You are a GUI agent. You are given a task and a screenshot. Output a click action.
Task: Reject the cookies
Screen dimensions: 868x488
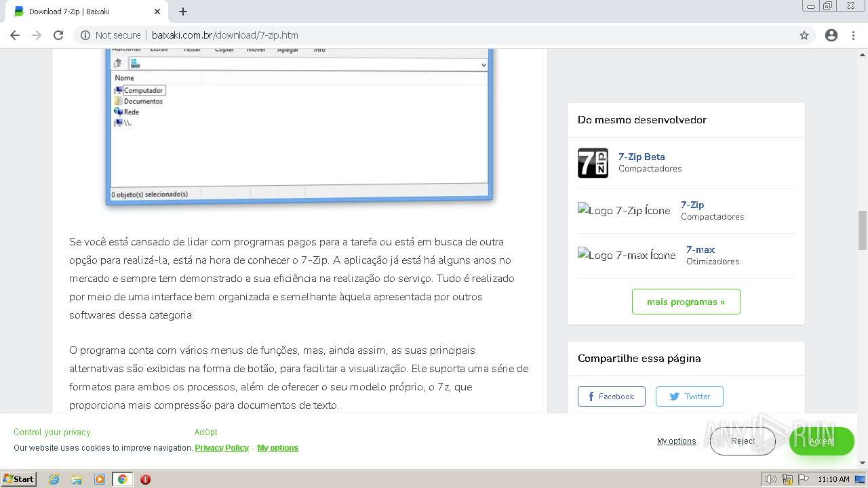pos(743,441)
